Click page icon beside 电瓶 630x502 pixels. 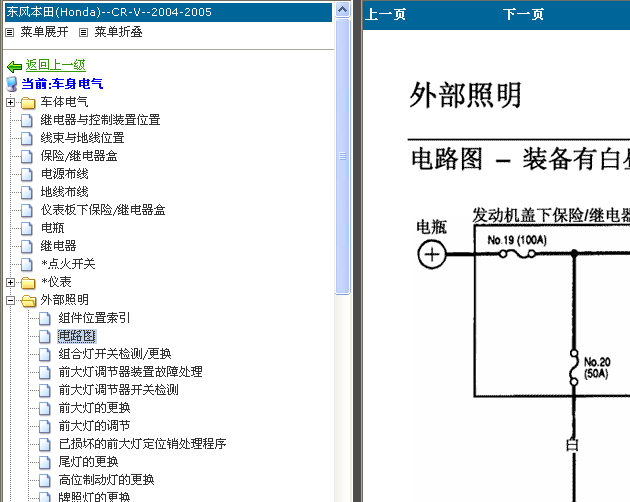pos(27,228)
